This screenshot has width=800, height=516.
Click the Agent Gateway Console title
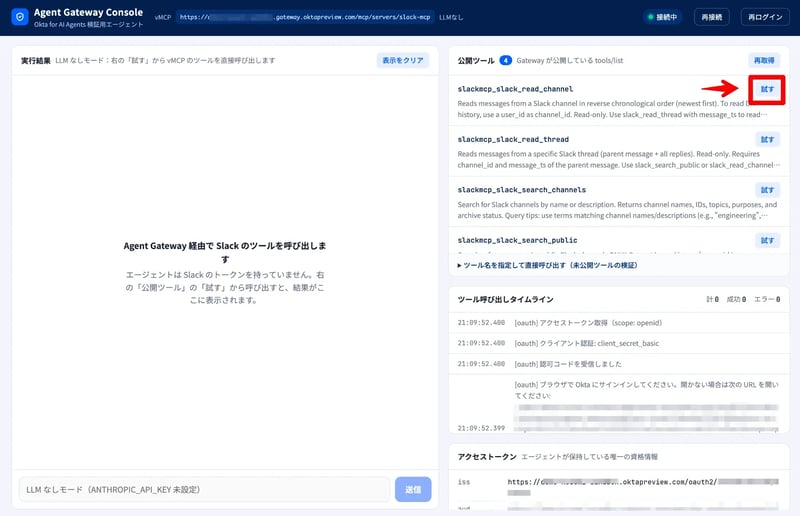point(88,12)
